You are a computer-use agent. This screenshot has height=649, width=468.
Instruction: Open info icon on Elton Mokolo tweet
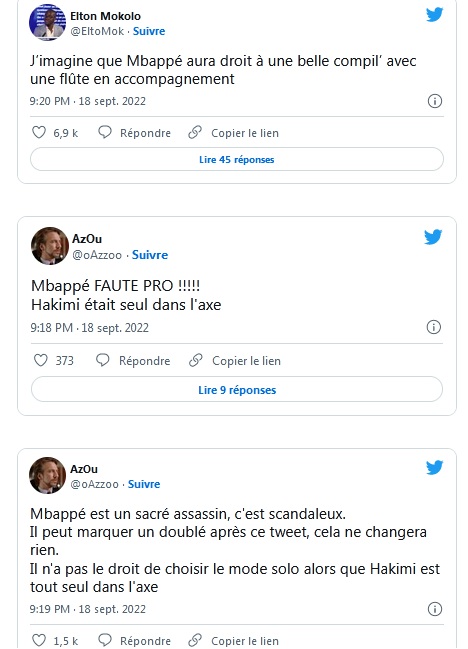434,101
